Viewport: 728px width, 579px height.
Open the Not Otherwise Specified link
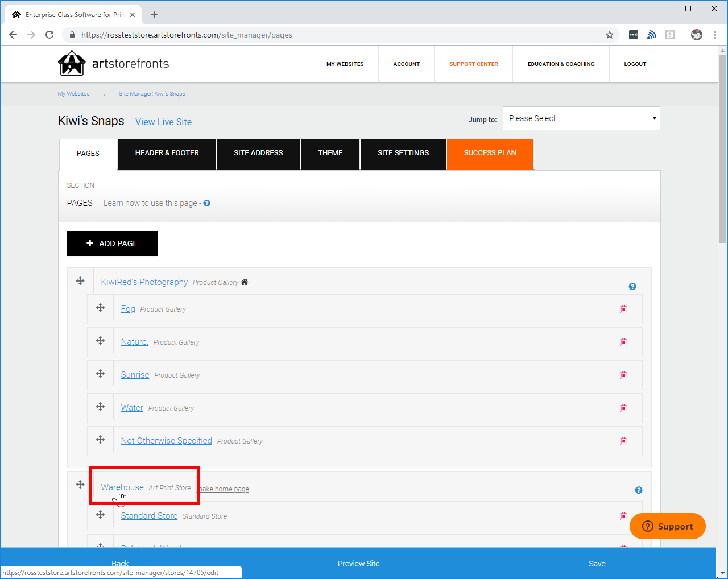[x=167, y=441]
